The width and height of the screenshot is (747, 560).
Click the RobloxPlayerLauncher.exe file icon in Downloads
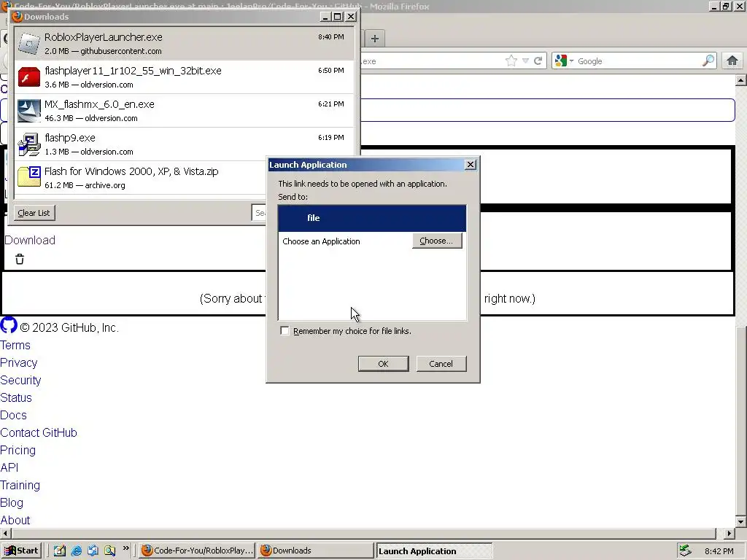click(x=29, y=44)
